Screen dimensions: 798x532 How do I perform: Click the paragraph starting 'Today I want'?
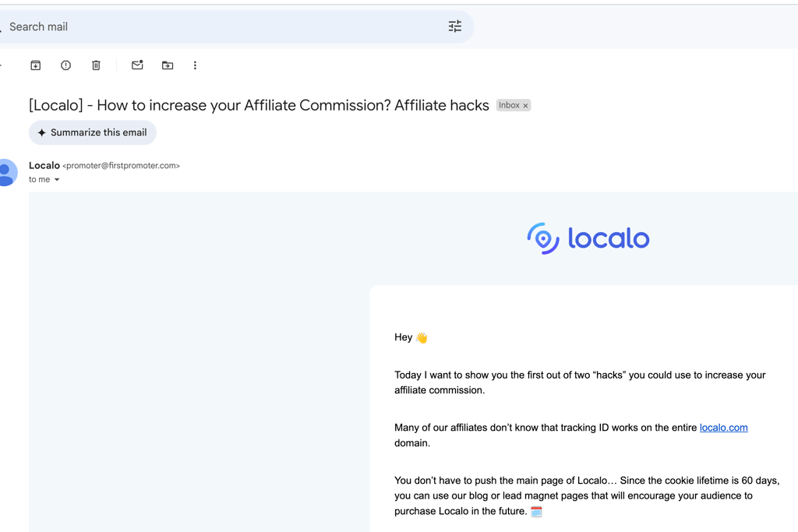point(580,382)
